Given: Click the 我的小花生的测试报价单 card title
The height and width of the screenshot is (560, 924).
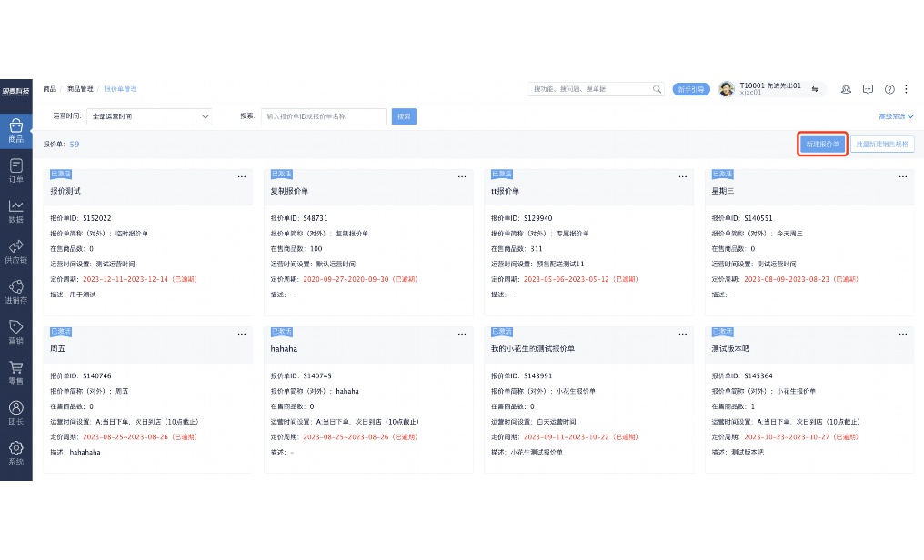Looking at the screenshot, I should tap(533, 348).
